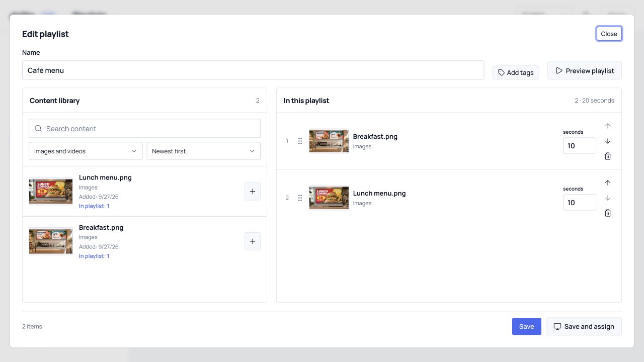Click the magnifier icon in content search

pyautogui.click(x=38, y=129)
